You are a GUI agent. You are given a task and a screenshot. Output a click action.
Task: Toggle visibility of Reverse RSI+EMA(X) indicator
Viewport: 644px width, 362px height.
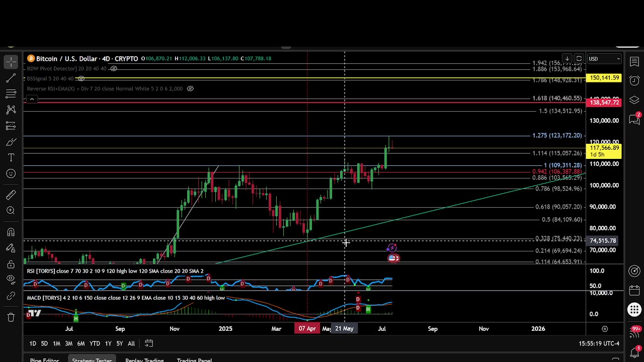click(x=190, y=88)
